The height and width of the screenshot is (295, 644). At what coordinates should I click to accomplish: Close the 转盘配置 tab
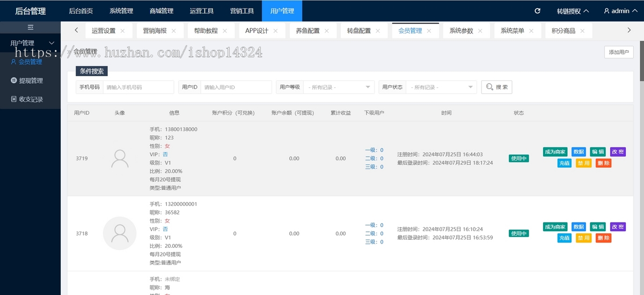pyautogui.click(x=378, y=31)
